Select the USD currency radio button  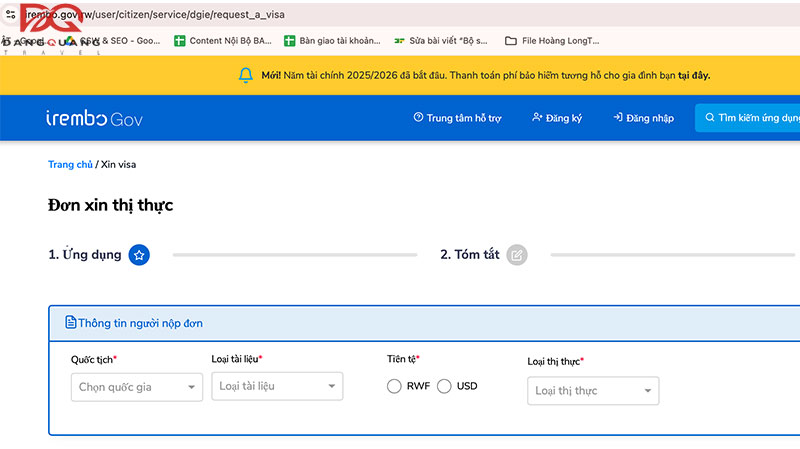[444, 386]
